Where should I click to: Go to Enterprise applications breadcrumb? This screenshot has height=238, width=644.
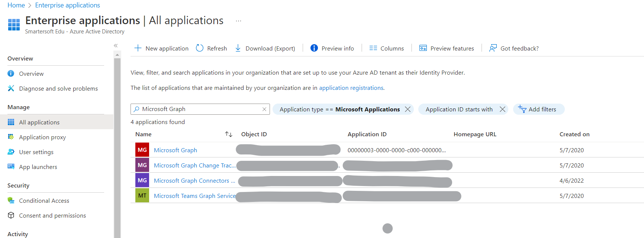tap(67, 5)
